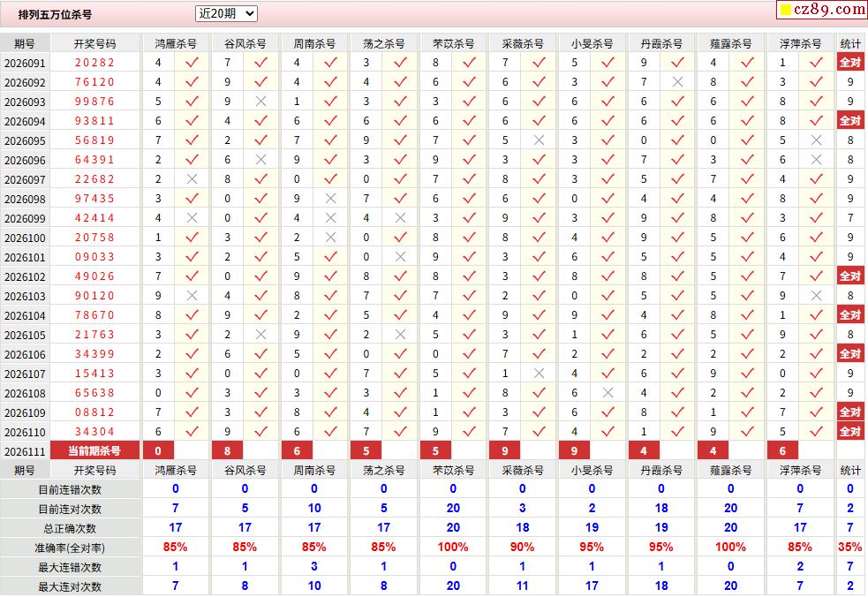Click 小旻 cross mark in row 2026108

608,393
